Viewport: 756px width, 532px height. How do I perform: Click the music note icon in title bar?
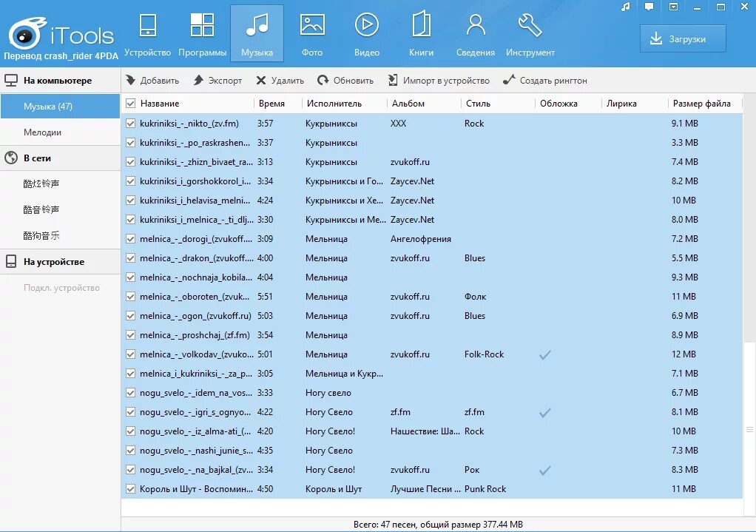tap(625, 7)
